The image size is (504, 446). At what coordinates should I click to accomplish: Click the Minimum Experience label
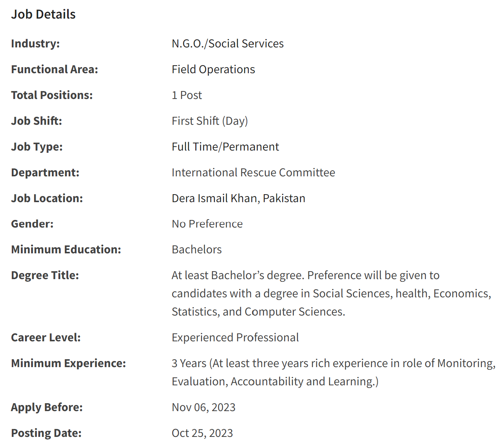point(68,363)
